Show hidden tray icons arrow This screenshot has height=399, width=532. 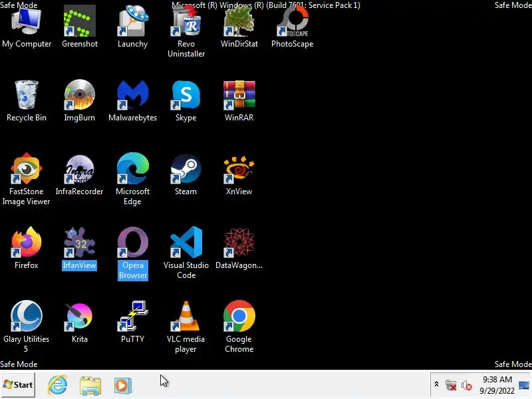pyautogui.click(x=437, y=384)
